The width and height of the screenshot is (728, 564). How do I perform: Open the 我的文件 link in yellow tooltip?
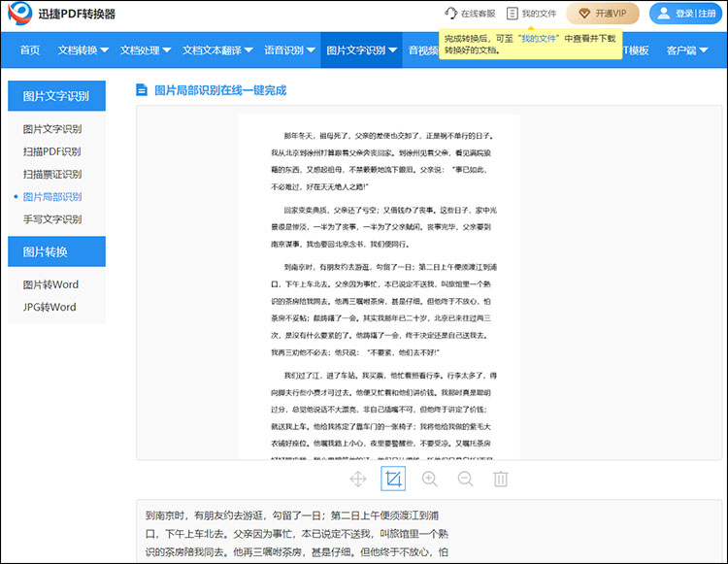click(539, 39)
